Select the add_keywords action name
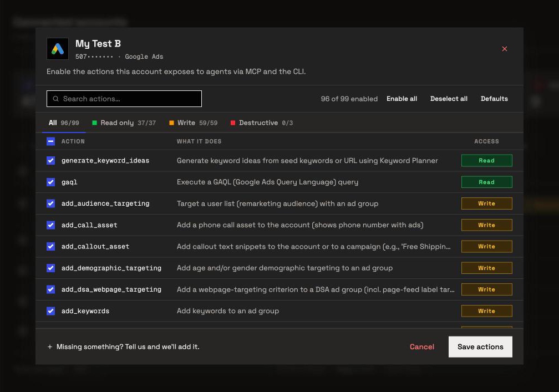 85,311
